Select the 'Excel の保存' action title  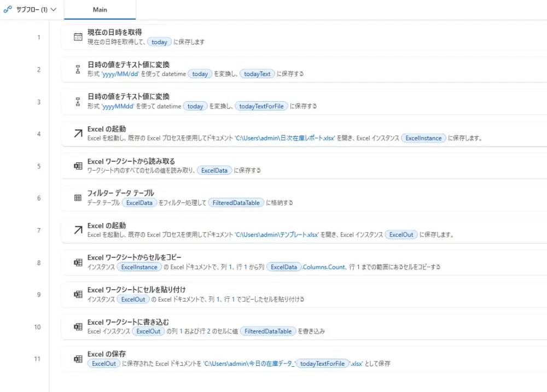click(107, 354)
